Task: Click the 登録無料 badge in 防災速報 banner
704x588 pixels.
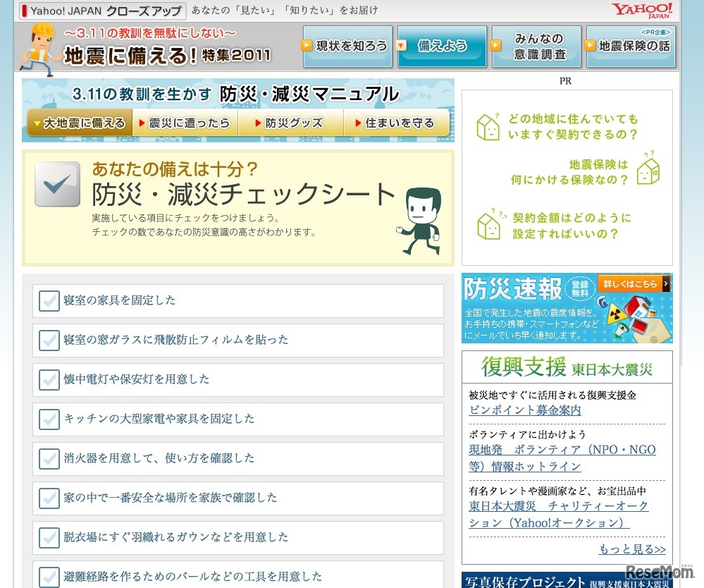Action: [580, 288]
